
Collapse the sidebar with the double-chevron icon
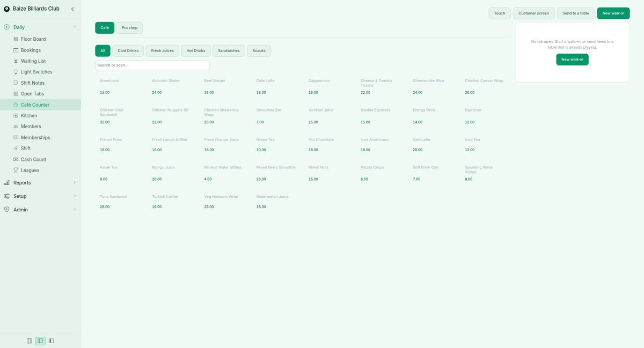click(x=72, y=9)
